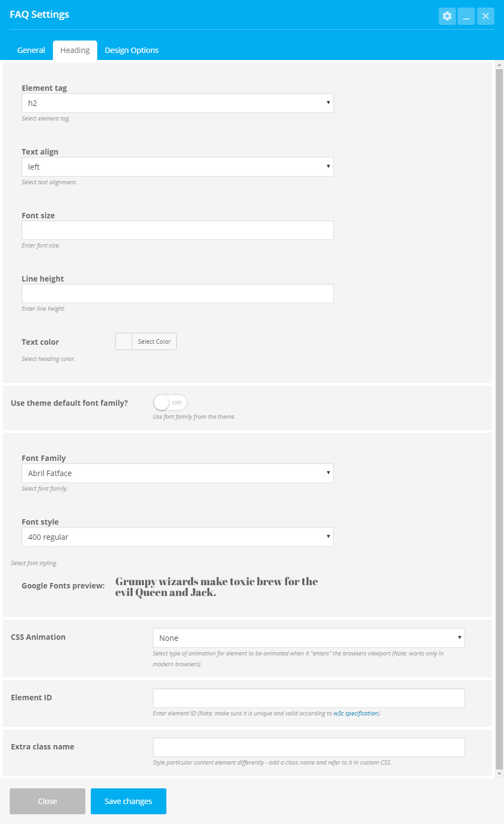Click the 'Select heading color.' hint
504x824 pixels.
pyautogui.click(x=49, y=359)
